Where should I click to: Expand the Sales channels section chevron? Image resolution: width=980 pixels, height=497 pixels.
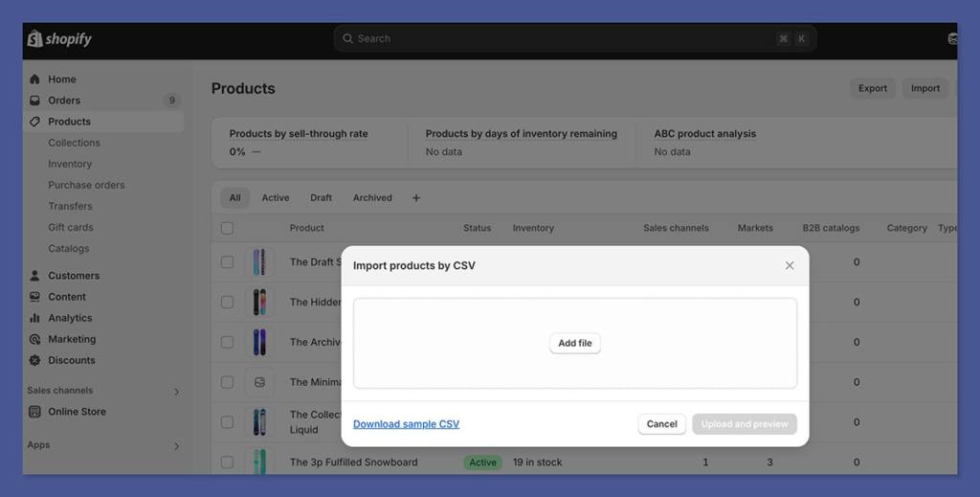176,392
